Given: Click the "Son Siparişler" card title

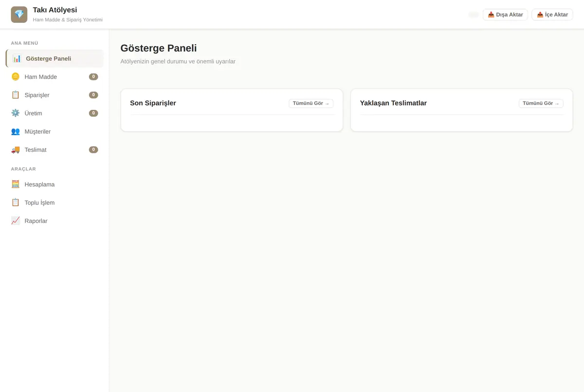Looking at the screenshot, I should 153,103.
